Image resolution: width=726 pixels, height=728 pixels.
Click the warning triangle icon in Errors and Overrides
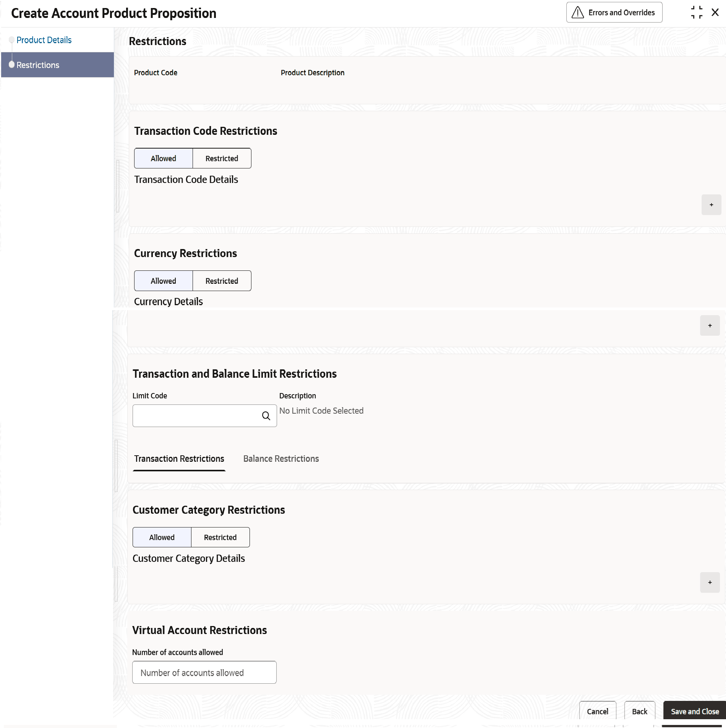point(577,13)
